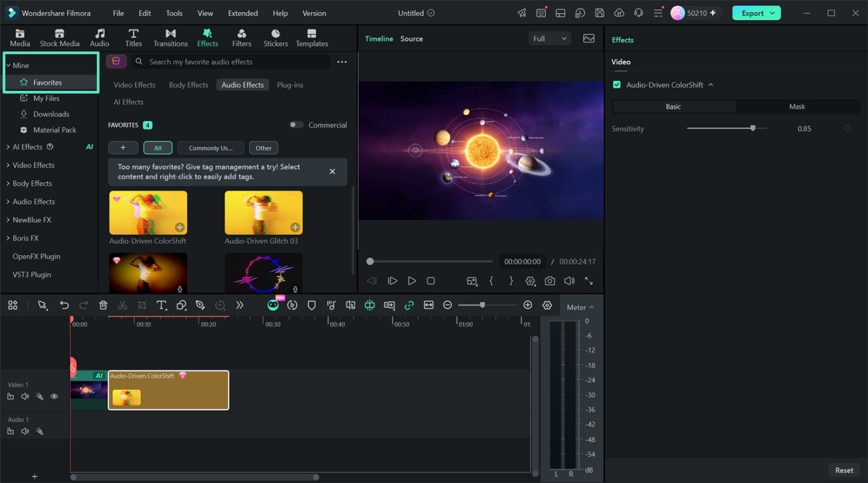
Task: Toggle the Commercial switch
Action: pyautogui.click(x=296, y=125)
